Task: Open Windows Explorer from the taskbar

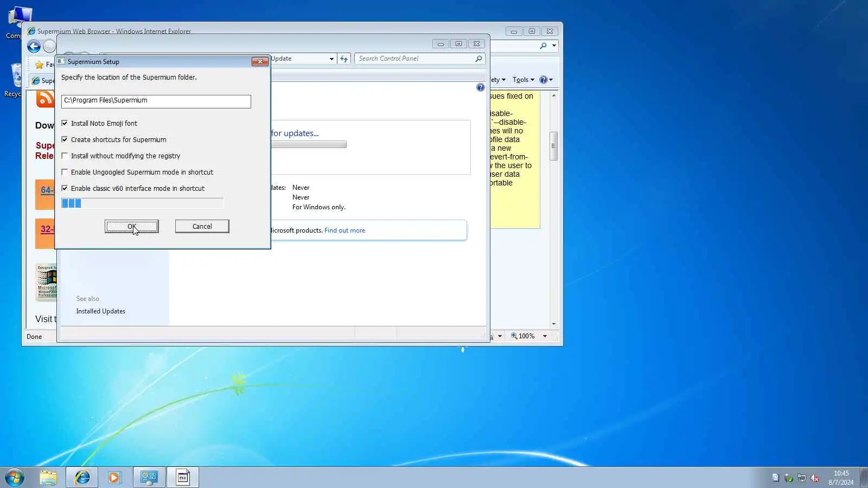Action: (x=48, y=477)
